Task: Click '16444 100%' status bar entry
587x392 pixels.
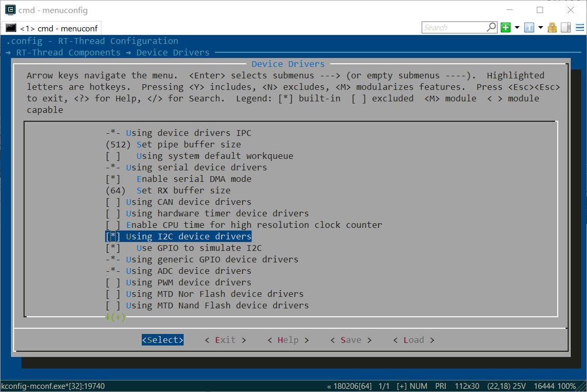Action: (x=555, y=386)
